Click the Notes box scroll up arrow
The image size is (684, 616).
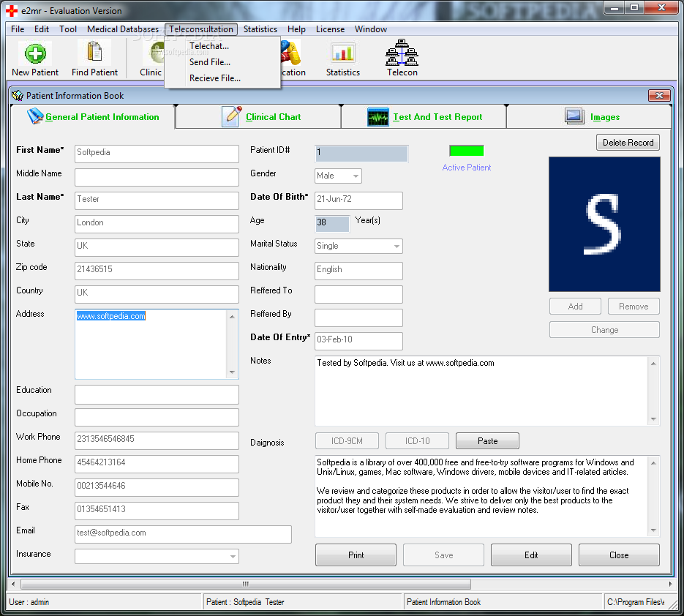[x=653, y=364]
